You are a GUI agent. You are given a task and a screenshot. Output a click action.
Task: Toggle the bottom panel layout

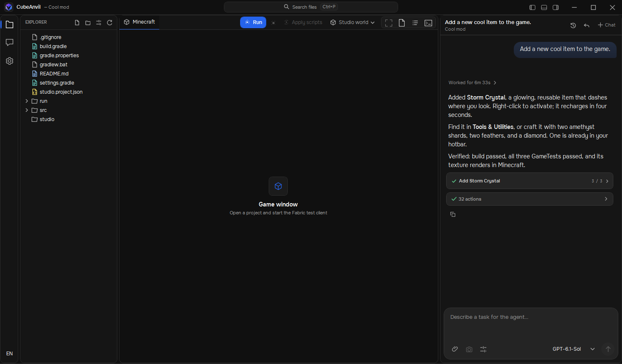(x=544, y=7)
